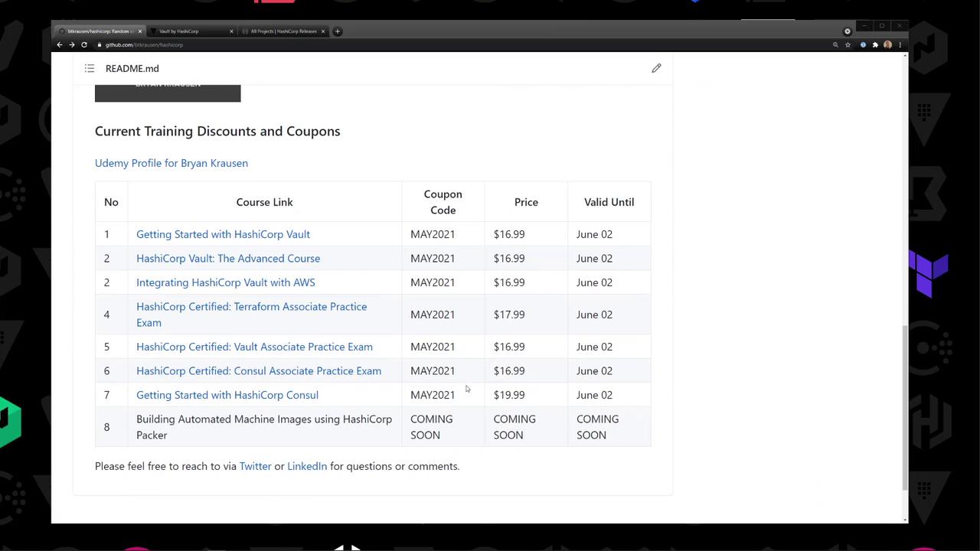Screen dimensions: 980x551
Task: Open Udemy Profile for Bryan Krausen link
Action: tap(171, 163)
